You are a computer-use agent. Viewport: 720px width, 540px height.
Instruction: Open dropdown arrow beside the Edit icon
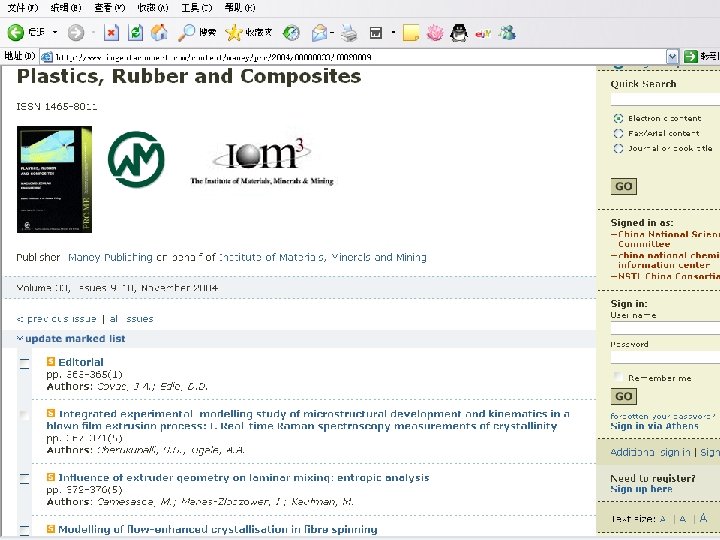coord(393,32)
